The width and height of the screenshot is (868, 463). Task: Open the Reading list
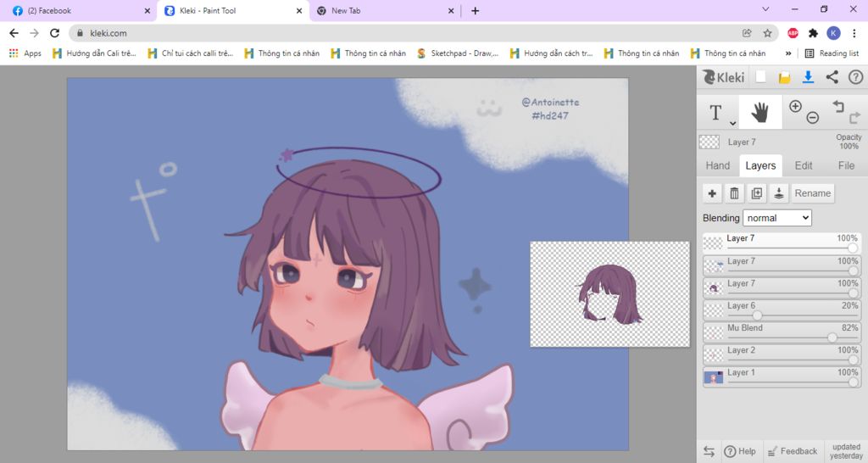point(832,53)
